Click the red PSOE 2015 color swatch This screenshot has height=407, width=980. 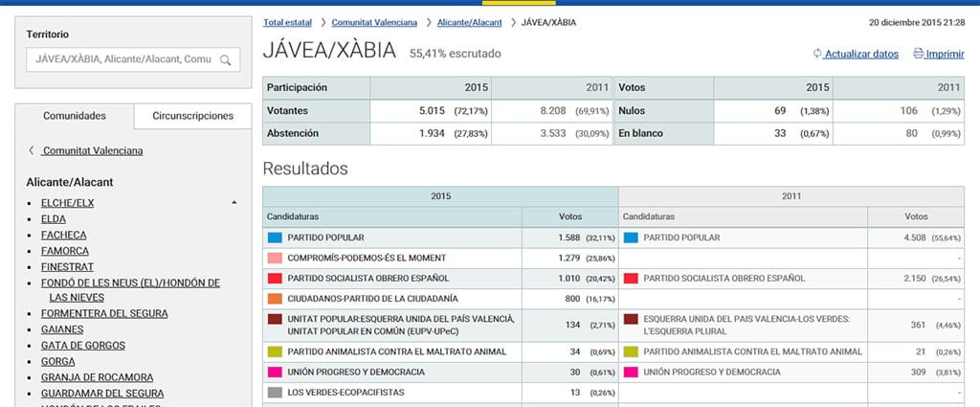point(275,279)
